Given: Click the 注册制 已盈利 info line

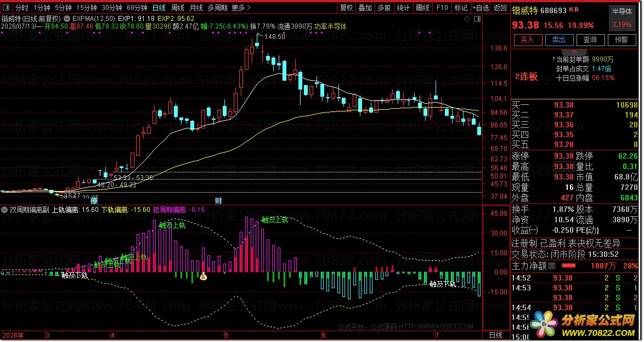Looking at the screenshot, I should pyautogui.click(x=566, y=244).
